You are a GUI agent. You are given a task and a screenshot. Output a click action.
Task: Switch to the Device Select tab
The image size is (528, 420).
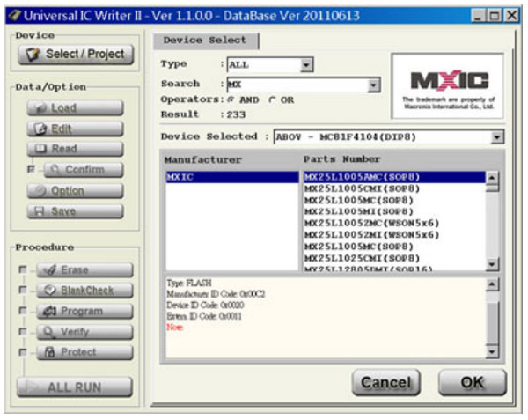[x=206, y=41]
